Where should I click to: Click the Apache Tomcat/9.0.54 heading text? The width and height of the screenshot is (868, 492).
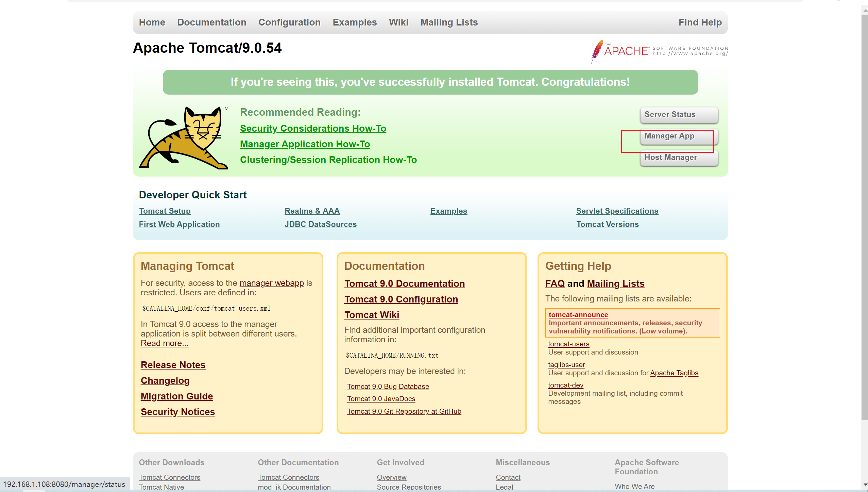[207, 48]
